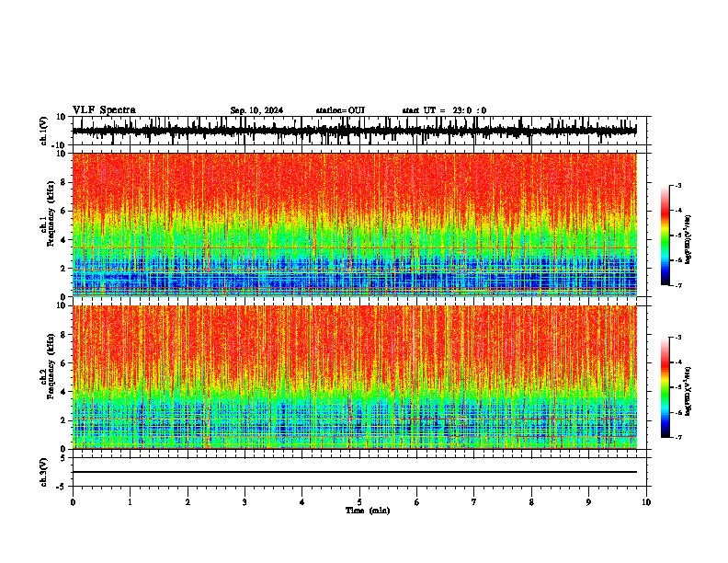
Task: Click the time axis end tick label "10"
Action: coord(646,502)
